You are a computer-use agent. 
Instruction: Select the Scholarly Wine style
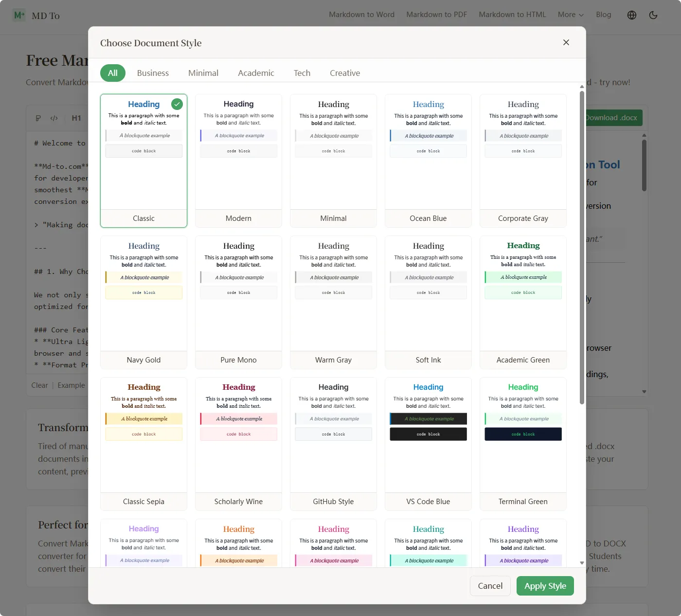(x=238, y=443)
